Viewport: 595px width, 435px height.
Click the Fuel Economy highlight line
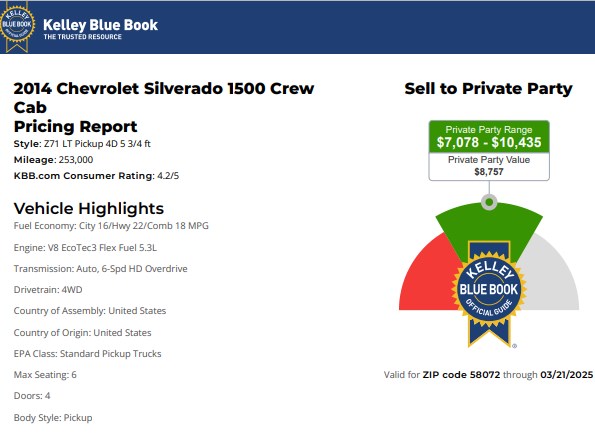(x=111, y=226)
